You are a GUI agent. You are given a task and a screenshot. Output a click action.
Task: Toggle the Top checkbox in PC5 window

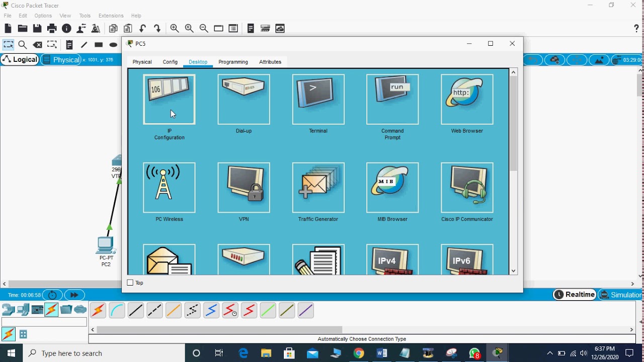click(x=130, y=283)
